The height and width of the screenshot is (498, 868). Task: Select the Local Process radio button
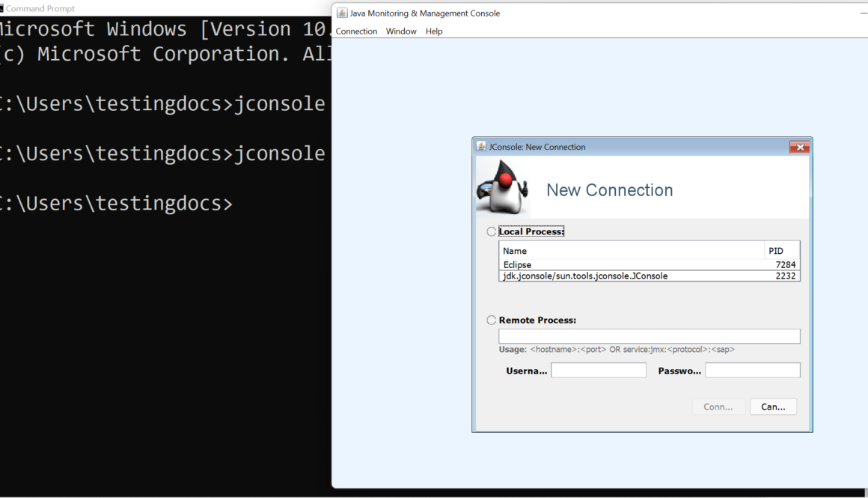coord(492,232)
